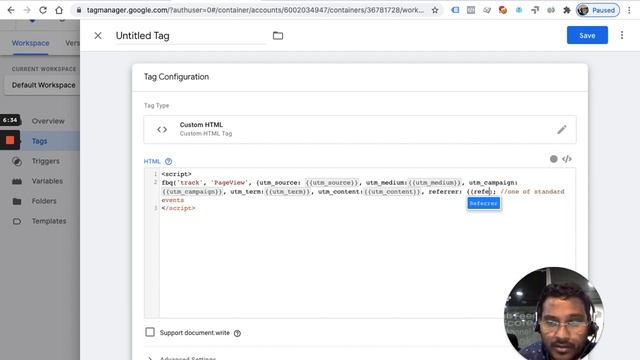Click the address bar URL

point(255,10)
